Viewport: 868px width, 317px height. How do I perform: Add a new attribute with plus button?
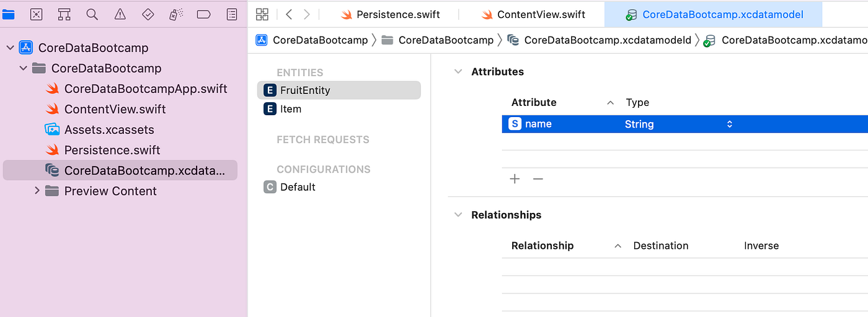(515, 179)
